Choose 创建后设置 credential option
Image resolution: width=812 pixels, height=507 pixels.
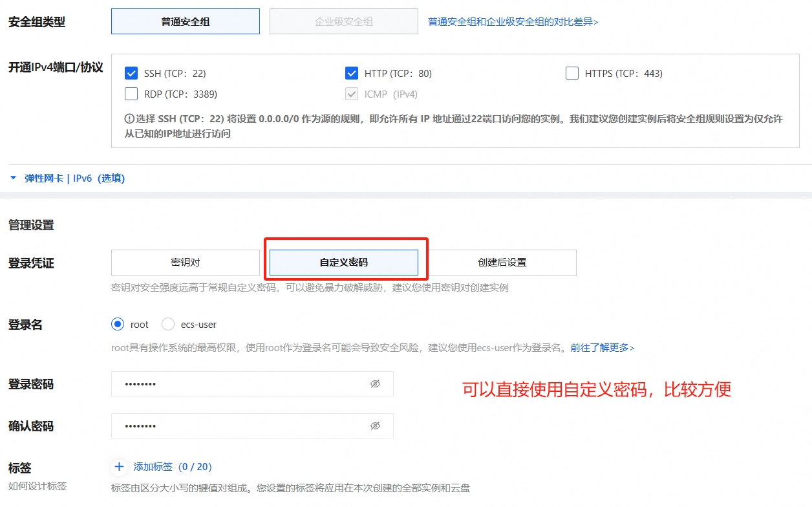coord(502,263)
